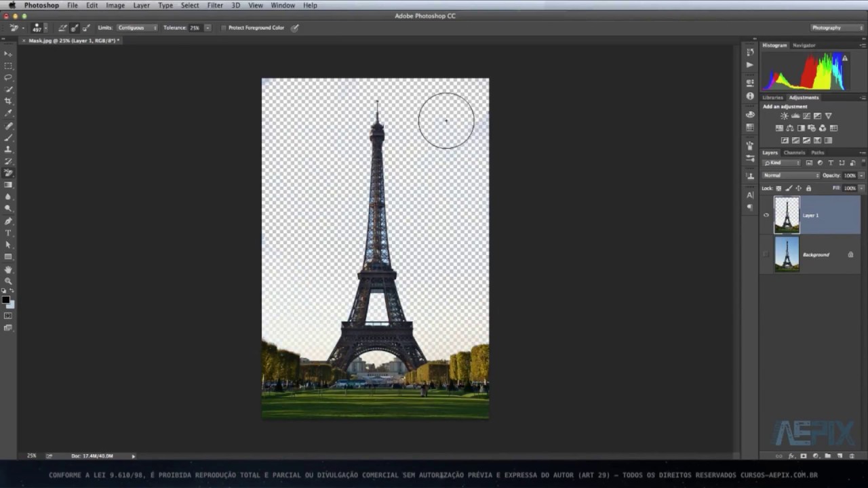Viewport: 868px width, 488px height.
Task: Open the Photography workspace dropdown
Action: tap(837, 28)
